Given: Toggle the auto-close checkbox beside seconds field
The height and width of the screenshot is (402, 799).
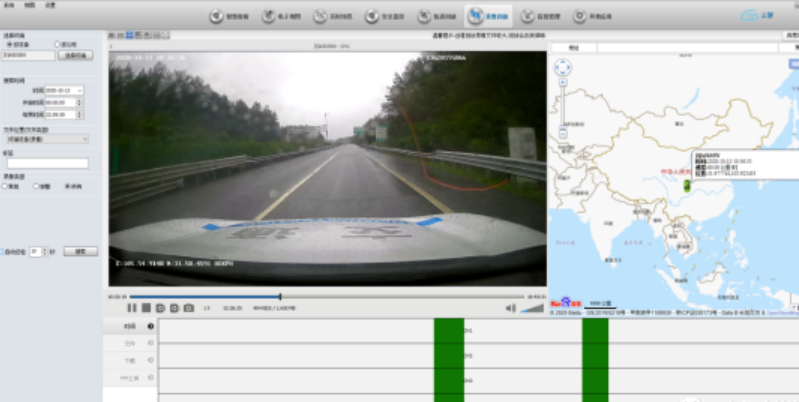Looking at the screenshot, I should [4, 251].
